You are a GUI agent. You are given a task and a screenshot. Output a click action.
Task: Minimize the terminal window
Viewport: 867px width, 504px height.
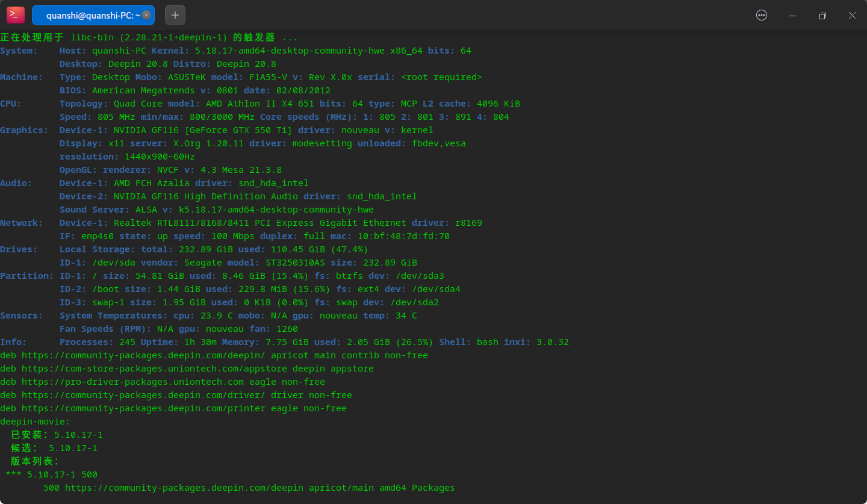pos(792,15)
